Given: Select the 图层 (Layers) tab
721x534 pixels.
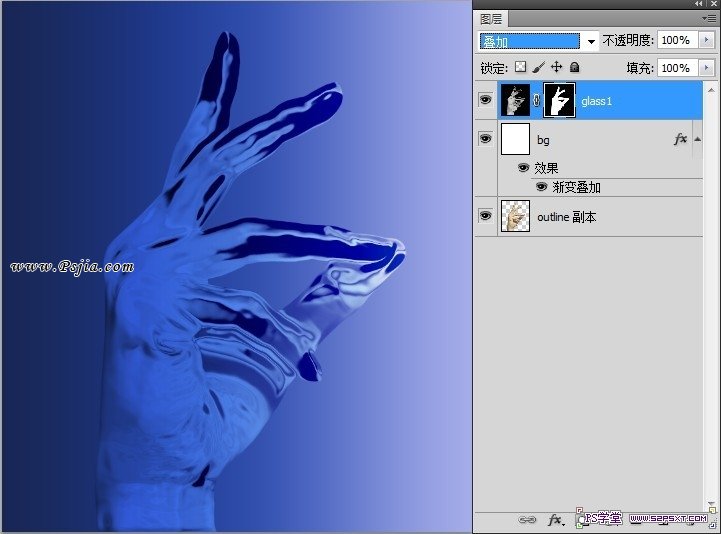Looking at the screenshot, I should click(x=491, y=19).
